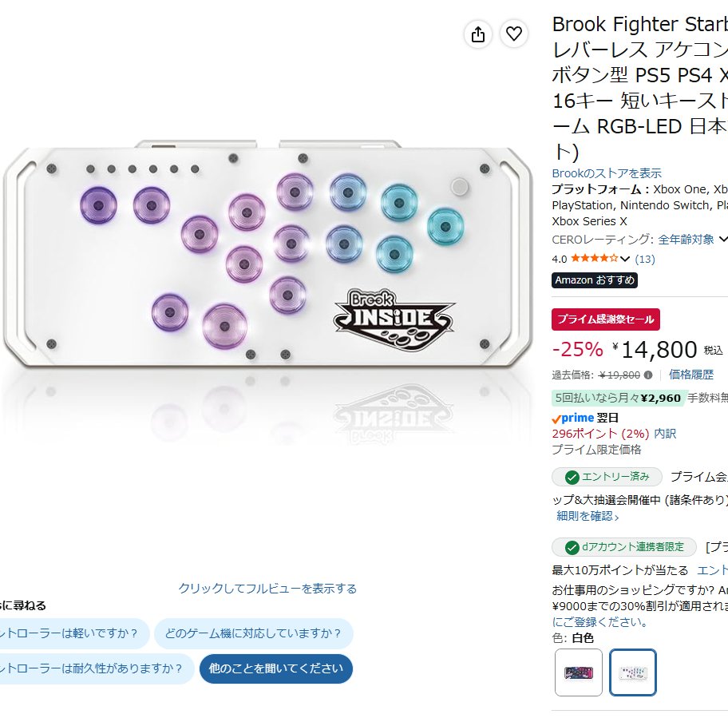
Task: Expand the rating breakdown chevron
Action: [x=625, y=259]
